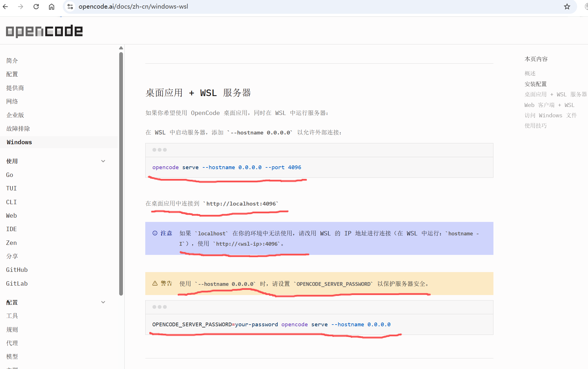Collapse the 使用 section chevron

point(103,161)
